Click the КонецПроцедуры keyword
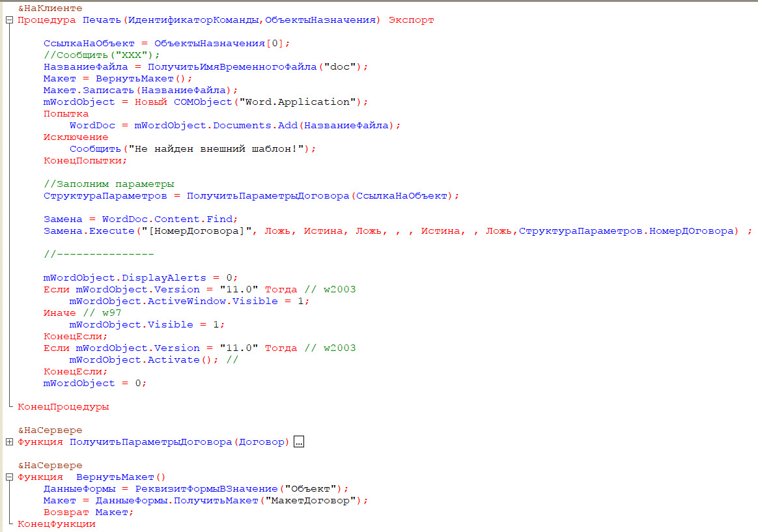 coord(63,407)
